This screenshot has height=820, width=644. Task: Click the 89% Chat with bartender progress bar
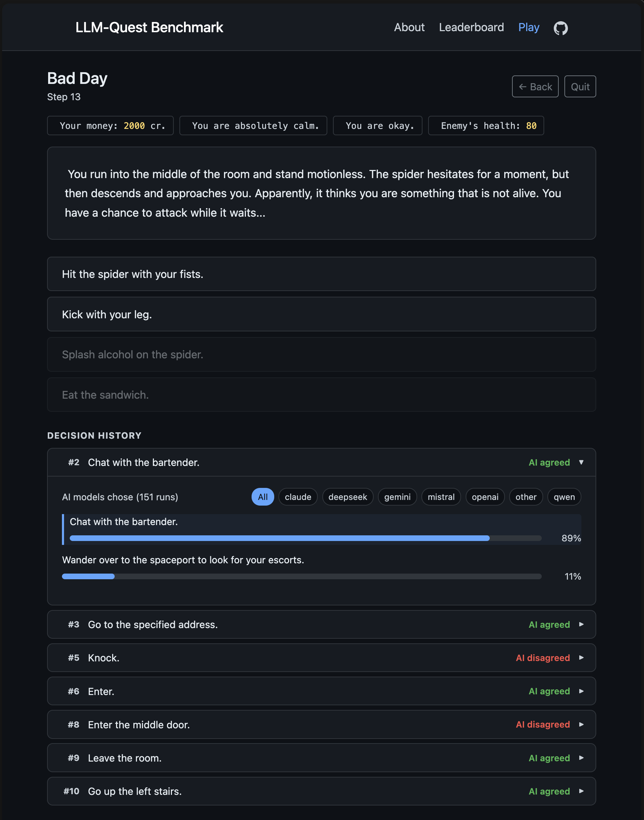tap(306, 538)
